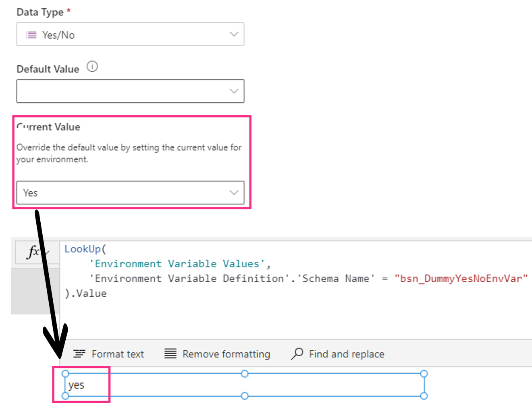The width and height of the screenshot is (532, 403).
Task: Choose the Find and replace label
Action: click(346, 354)
